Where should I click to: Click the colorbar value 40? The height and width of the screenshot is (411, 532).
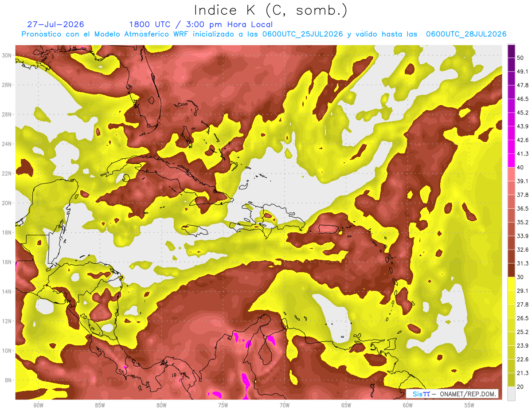click(520, 168)
